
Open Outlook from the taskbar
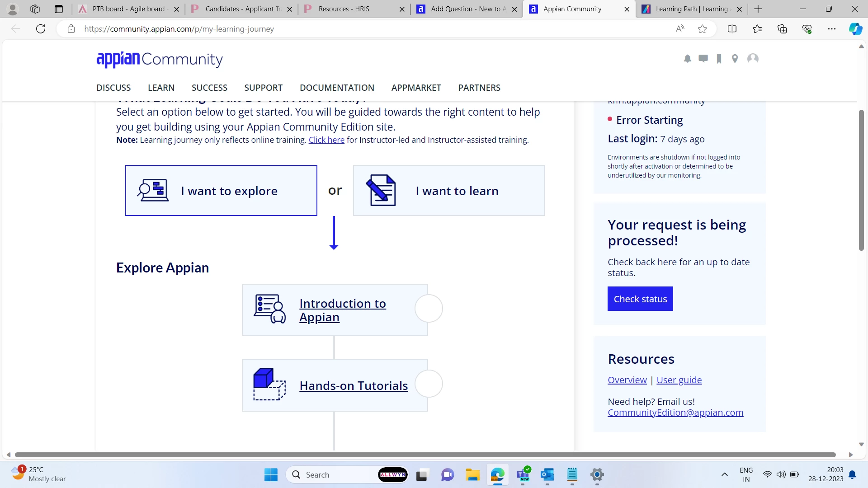pos(547,475)
